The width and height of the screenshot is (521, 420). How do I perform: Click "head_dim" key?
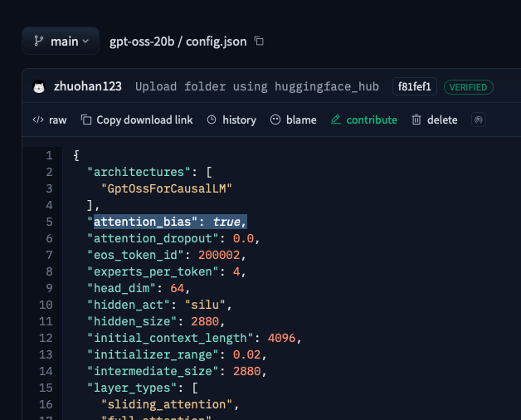(x=121, y=288)
